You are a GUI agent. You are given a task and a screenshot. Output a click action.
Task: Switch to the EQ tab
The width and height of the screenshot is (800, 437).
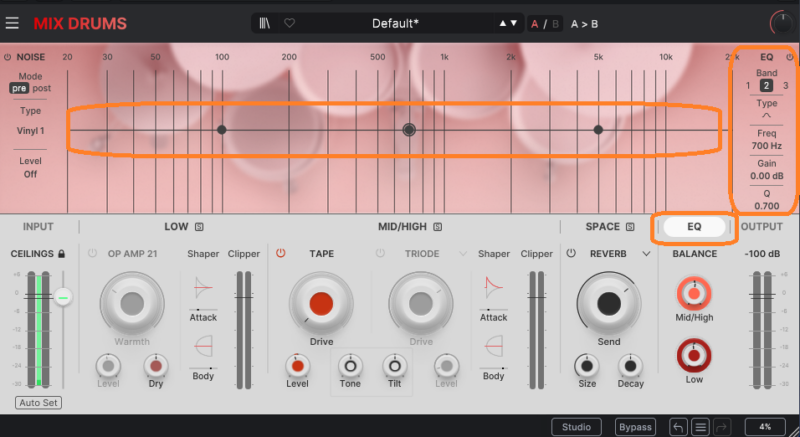click(x=694, y=227)
